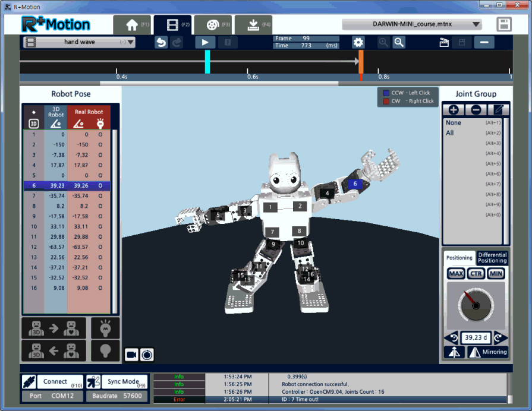Click the minus remove frame button

pos(484,42)
